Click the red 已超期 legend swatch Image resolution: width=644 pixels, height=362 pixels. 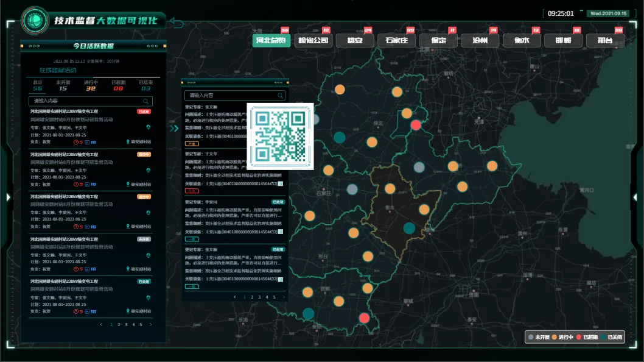pyautogui.click(x=579, y=338)
